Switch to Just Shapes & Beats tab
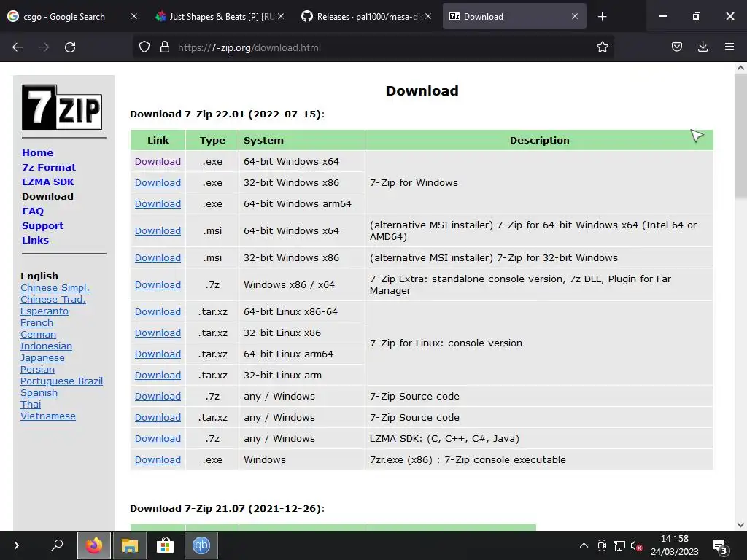Image resolution: width=747 pixels, height=560 pixels. [219, 17]
